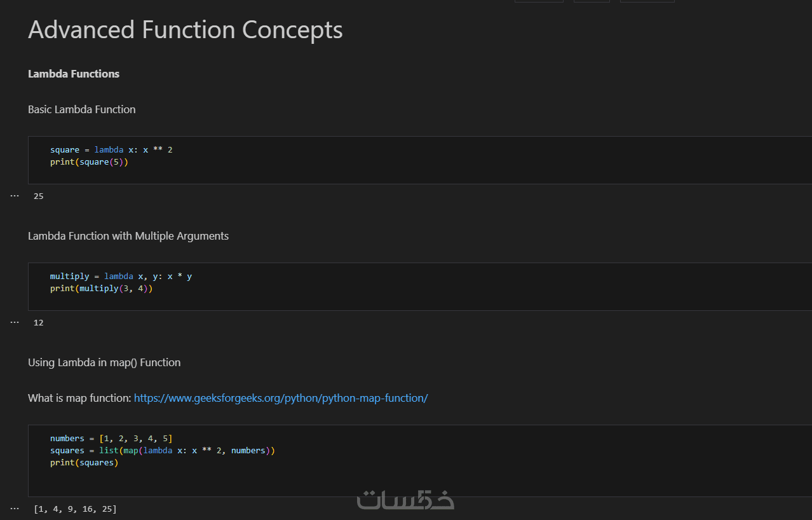Click the output value 12

[x=39, y=322]
